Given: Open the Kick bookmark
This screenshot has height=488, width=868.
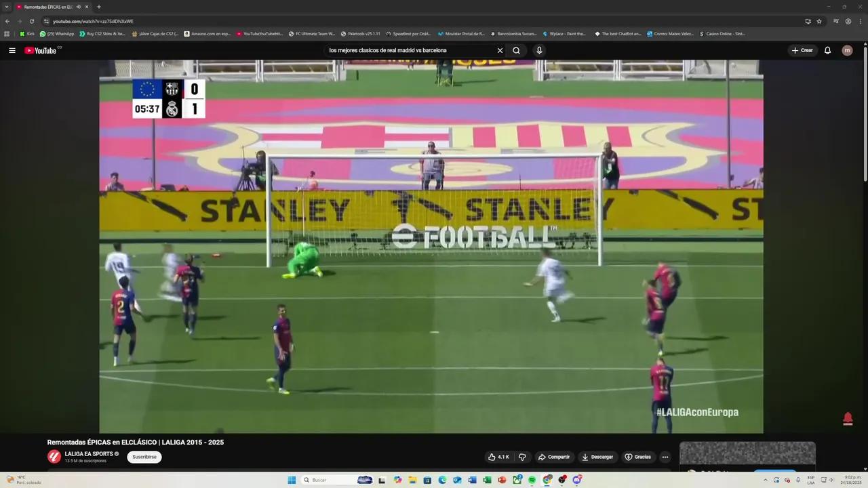Looking at the screenshot, I should click(x=27, y=33).
